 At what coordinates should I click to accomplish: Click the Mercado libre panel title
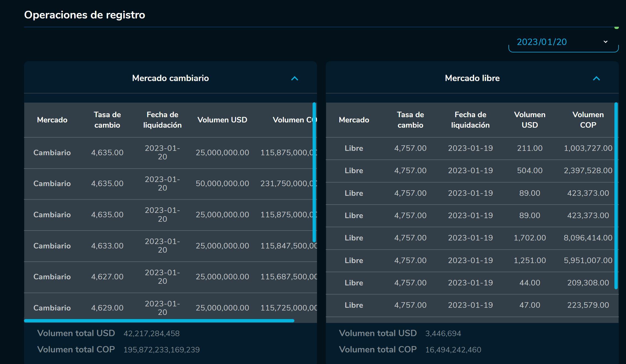[x=472, y=78]
